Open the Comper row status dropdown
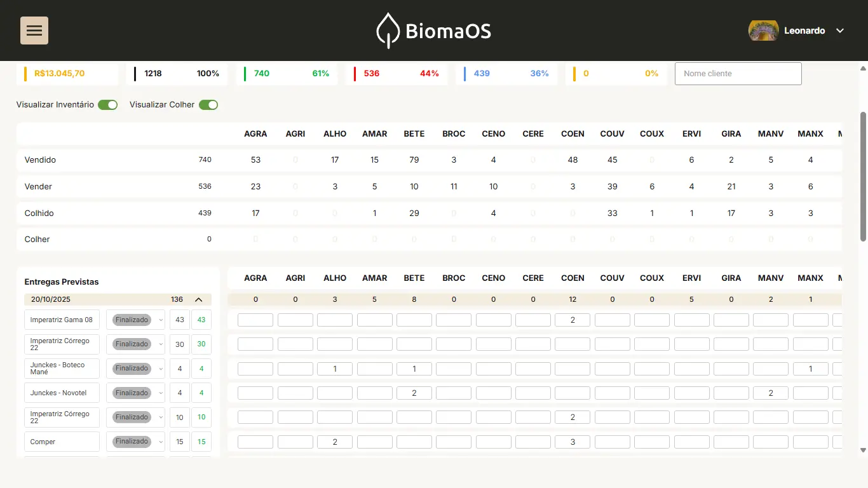This screenshot has height=488, width=868. tap(135, 442)
